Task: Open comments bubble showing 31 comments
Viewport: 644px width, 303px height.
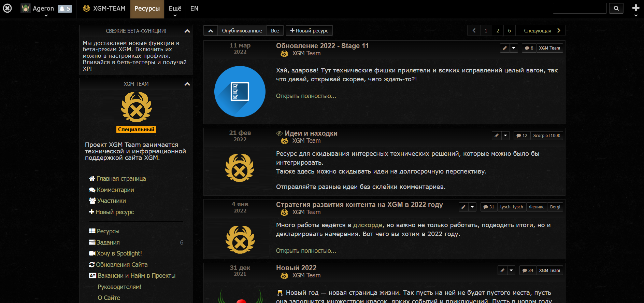Action: click(x=489, y=207)
